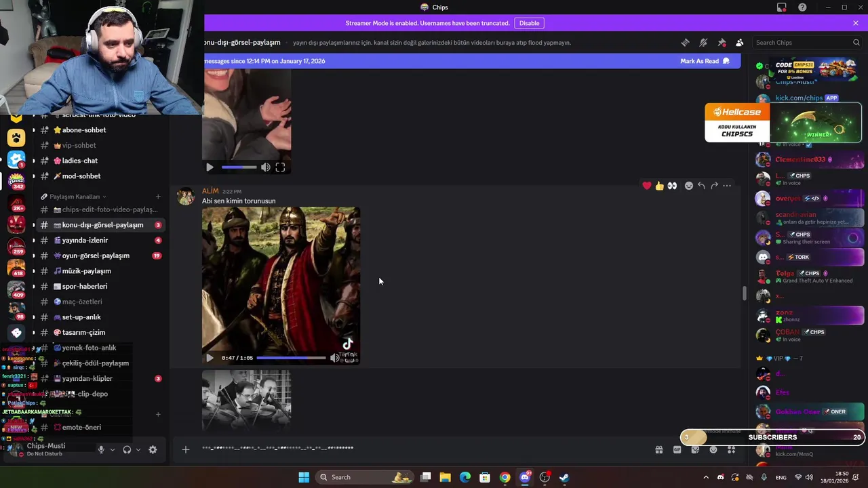Open the GIF picker in message bar
The height and width of the screenshot is (488, 868).
click(677, 449)
